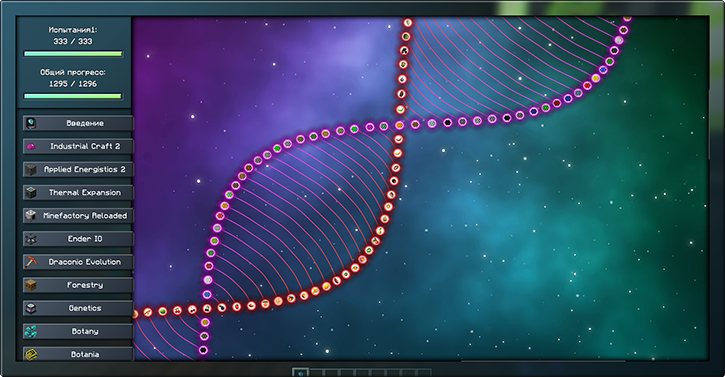Viewport: 725px width, 377px height.
Task: Open the Введение chapter
Action: pyautogui.click(x=78, y=123)
